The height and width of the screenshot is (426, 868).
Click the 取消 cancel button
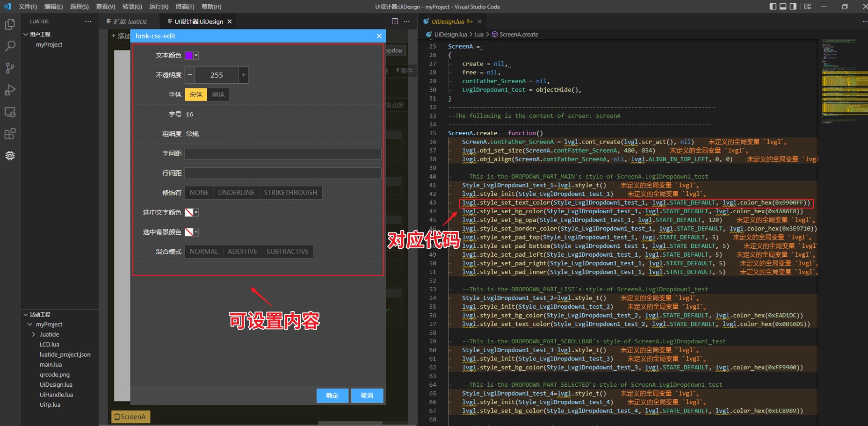coord(367,396)
